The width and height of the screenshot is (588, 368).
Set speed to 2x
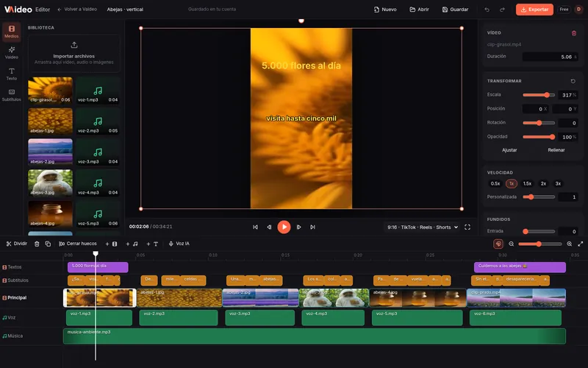[543, 183]
